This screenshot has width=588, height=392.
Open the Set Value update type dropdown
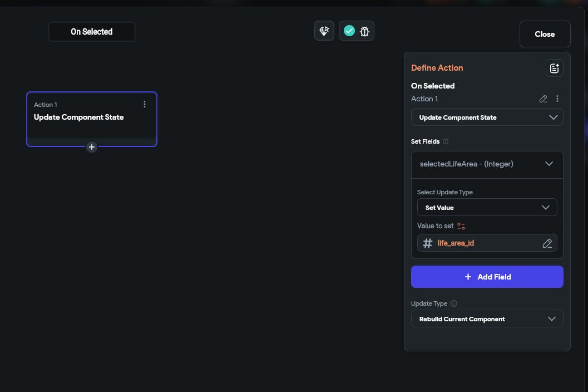tap(487, 208)
